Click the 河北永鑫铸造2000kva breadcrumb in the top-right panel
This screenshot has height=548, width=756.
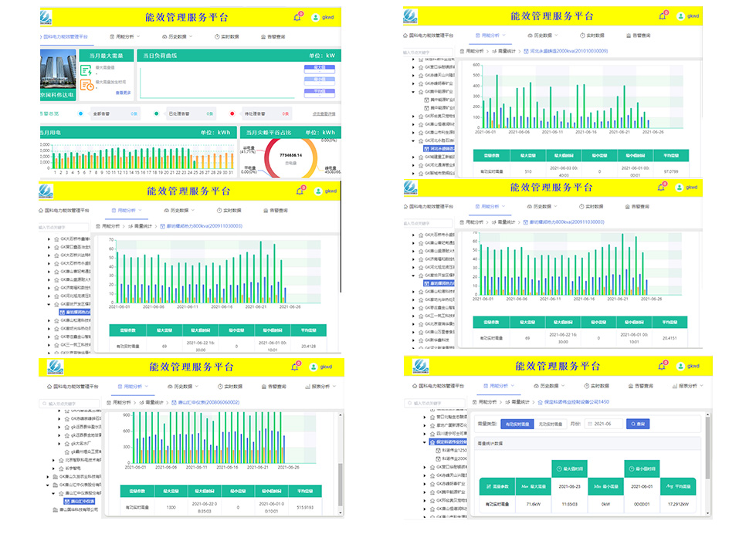point(568,51)
